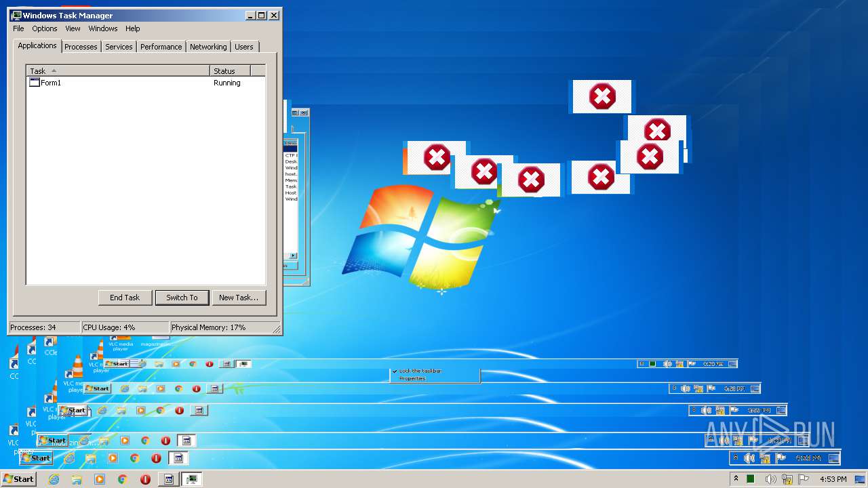This screenshot has height=488, width=868.
Task: Open the volume speaker tray icon
Action: 770,479
